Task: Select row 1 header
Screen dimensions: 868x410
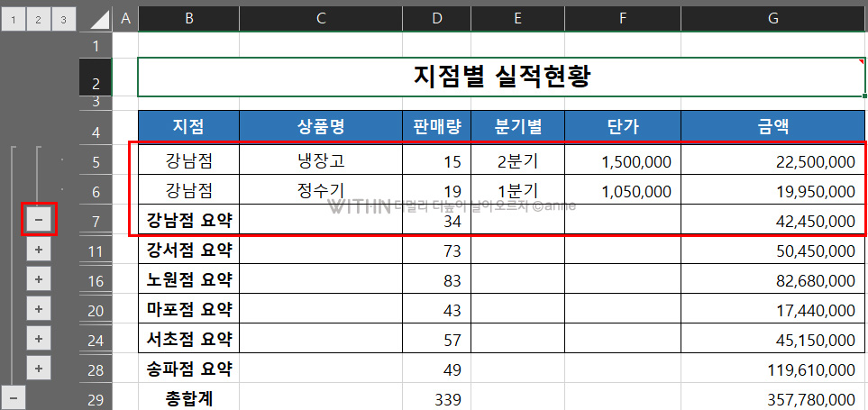Action: [96, 45]
